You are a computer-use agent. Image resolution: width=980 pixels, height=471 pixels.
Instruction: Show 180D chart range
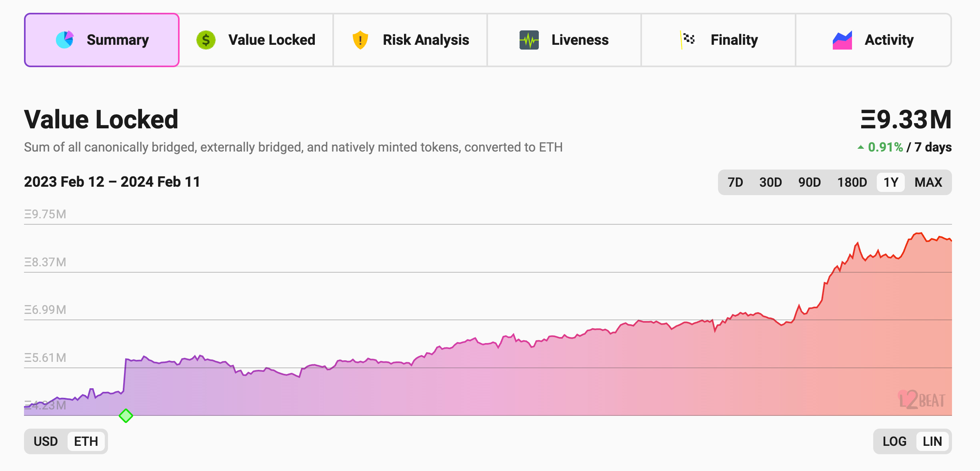tap(852, 182)
